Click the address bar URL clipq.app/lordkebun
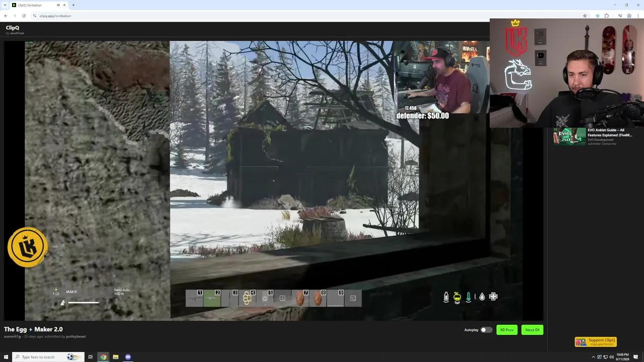The width and height of the screenshot is (644, 362). click(55, 16)
